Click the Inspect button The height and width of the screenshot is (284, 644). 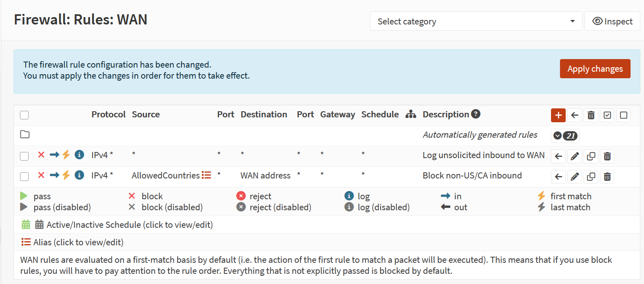tap(612, 21)
